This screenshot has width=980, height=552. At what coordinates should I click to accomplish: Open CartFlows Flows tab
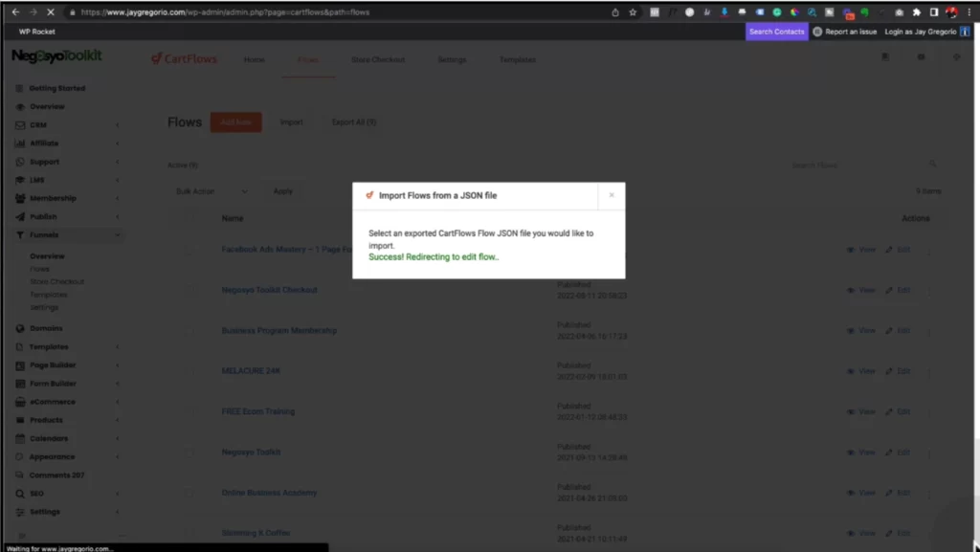pos(308,59)
